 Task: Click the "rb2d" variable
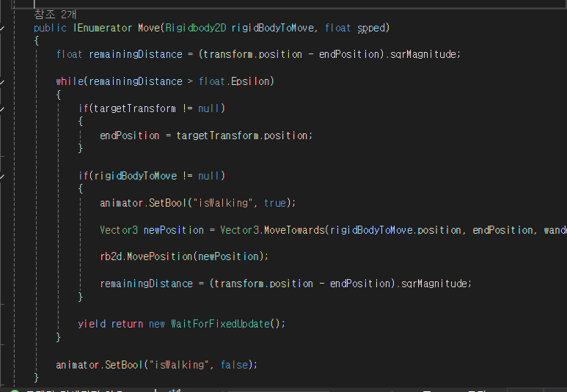point(111,256)
